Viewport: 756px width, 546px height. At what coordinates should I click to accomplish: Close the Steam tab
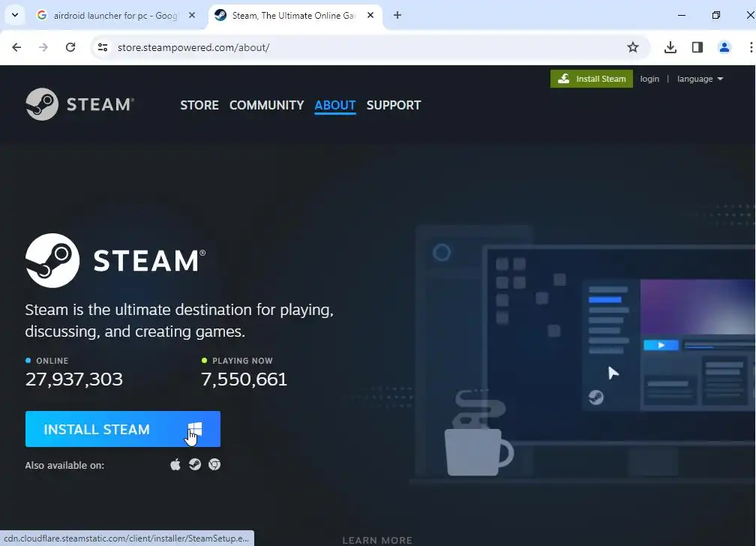pyautogui.click(x=370, y=16)
